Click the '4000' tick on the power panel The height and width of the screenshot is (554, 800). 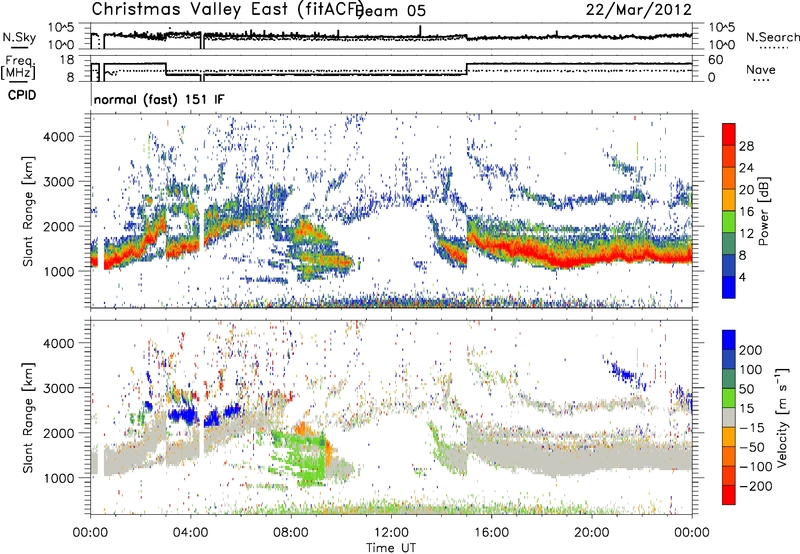tap(59, 137)
